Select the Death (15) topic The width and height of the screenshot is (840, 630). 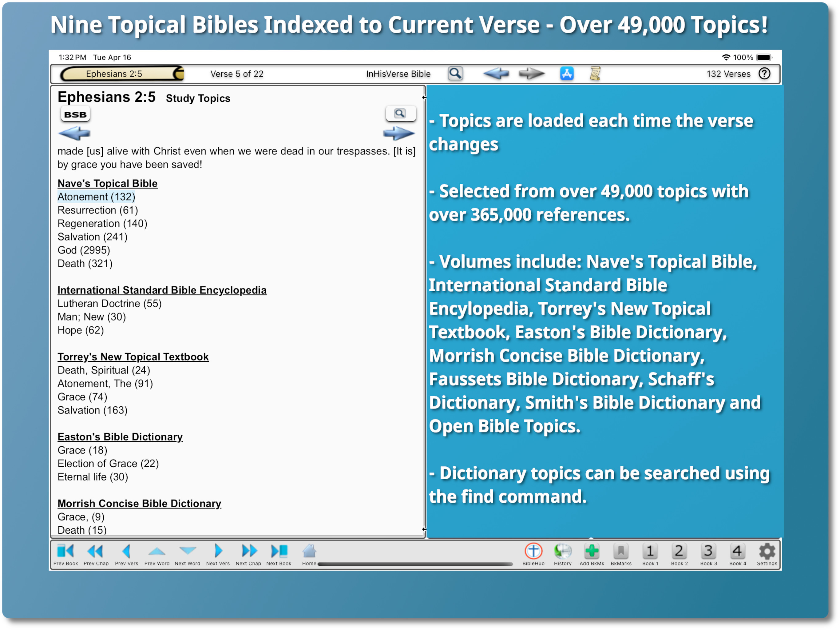click(x=82, y=530)
